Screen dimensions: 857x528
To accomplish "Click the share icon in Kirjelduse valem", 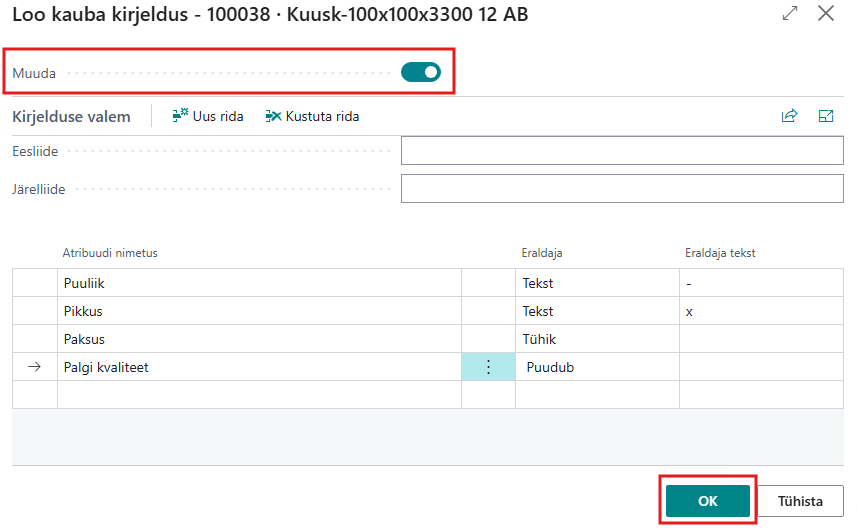I will coord(789,116).
